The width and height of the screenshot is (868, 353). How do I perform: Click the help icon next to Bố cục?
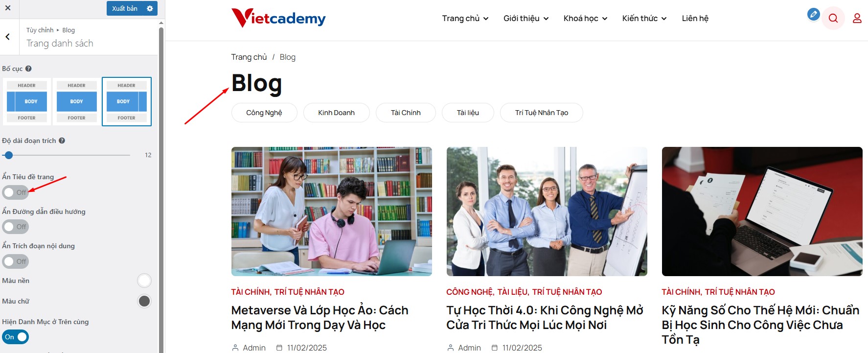click(28, 69)
